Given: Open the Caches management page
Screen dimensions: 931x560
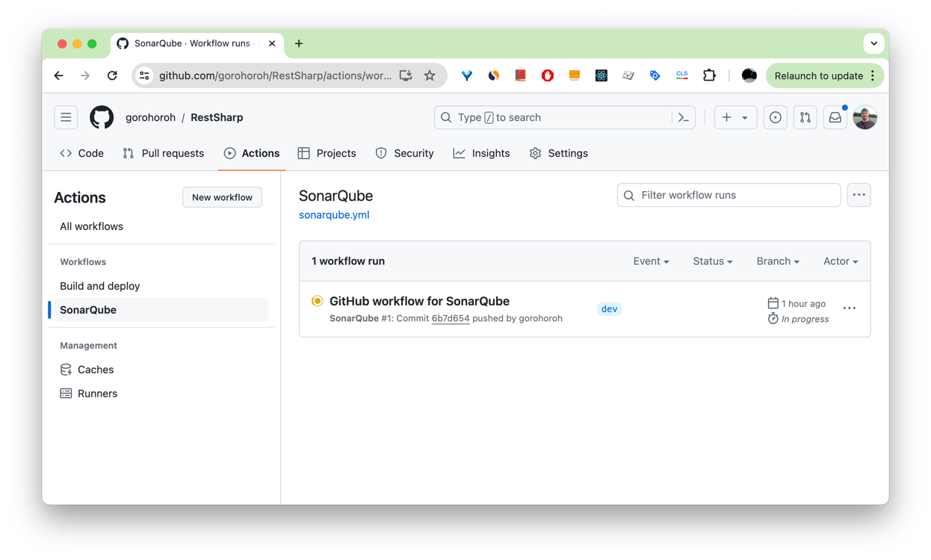Looking at the screenshot, I should [x=95, y=369].
